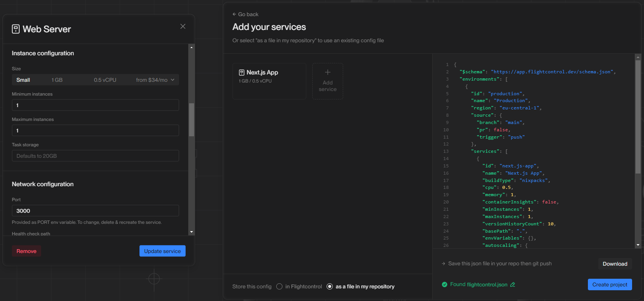Go back using the Go back link

point(246,14)
